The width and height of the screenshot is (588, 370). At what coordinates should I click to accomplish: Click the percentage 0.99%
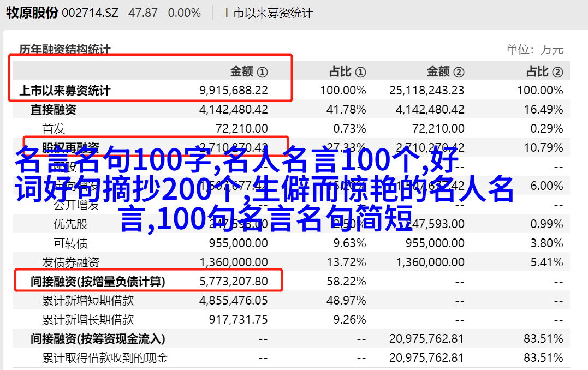pos(547,224)
